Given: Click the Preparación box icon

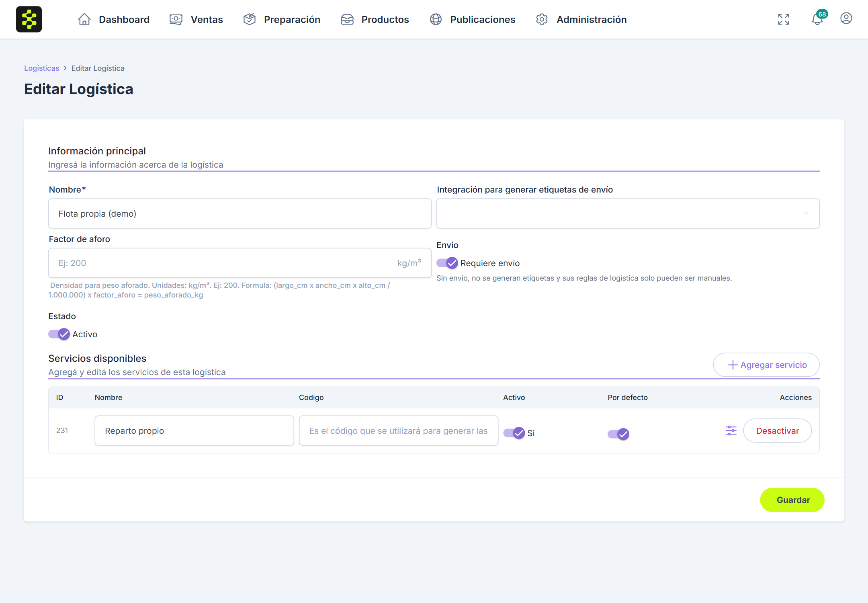Looking at the screenshot, I should pos(250,19).
